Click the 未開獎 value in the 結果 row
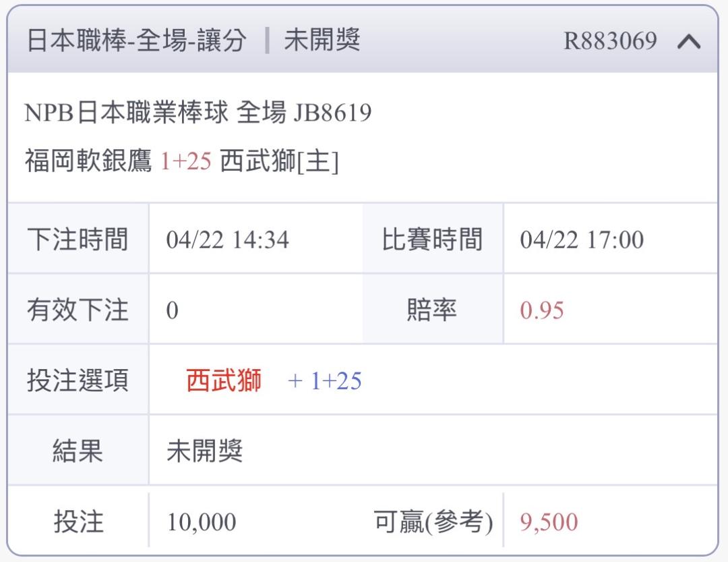This screenshot has height=562, width=728. [205, 451]
